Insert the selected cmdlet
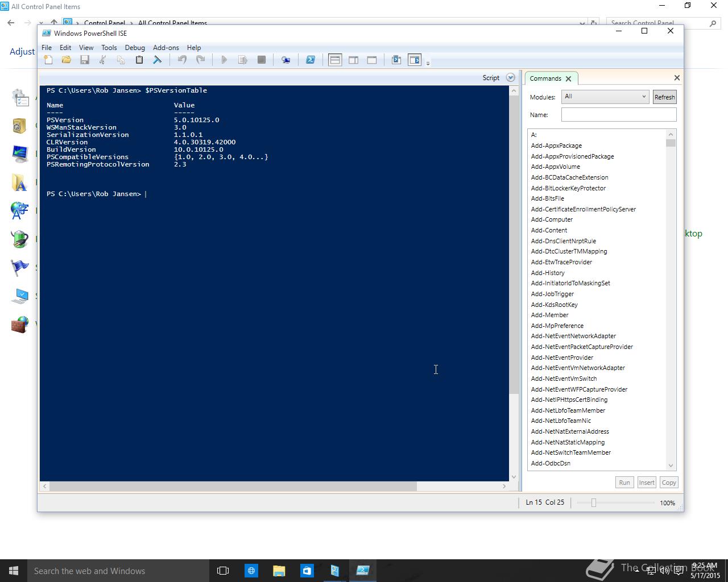728x582 pixels. [647, 482]
